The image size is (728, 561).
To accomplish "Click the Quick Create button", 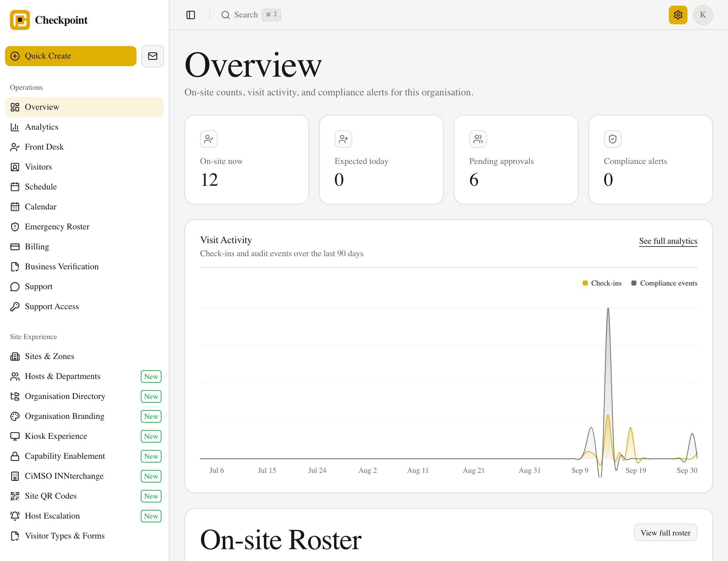I will pos(71,56).
